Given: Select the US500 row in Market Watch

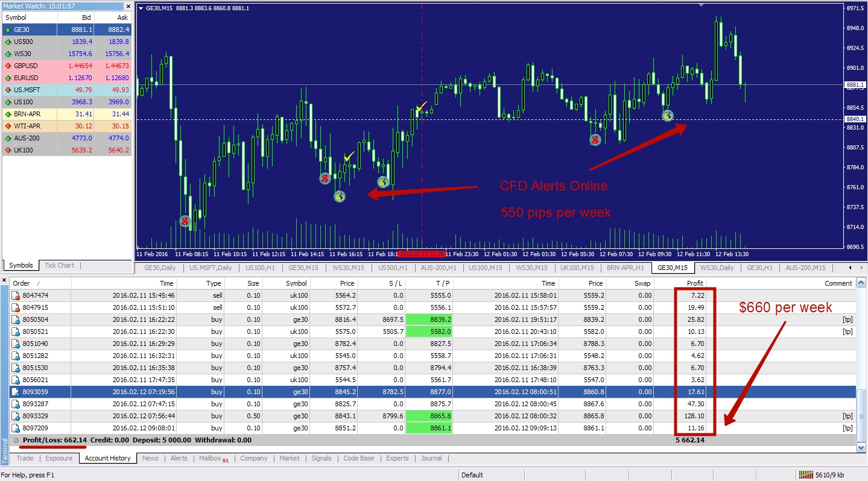Looking at the screenshot, I should click(x=36, y=42).
